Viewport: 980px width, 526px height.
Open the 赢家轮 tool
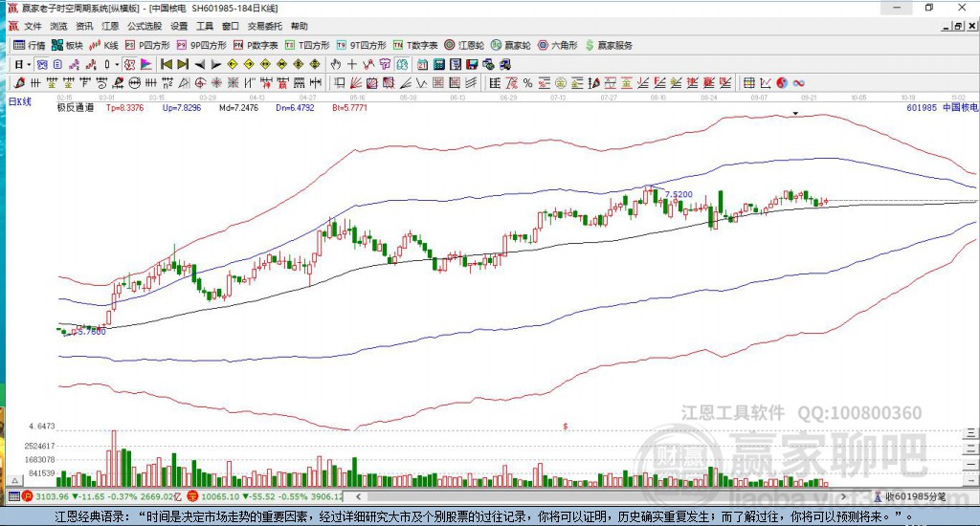pyautogui.click(x=511, y=45)
